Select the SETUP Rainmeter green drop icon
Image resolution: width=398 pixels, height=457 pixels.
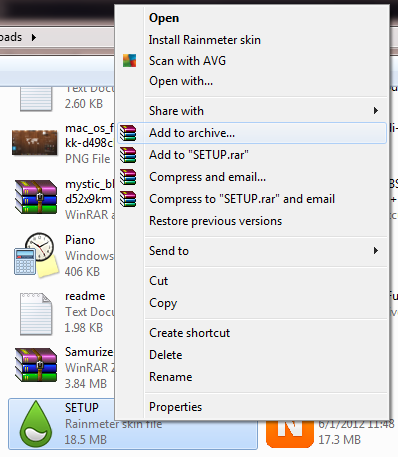(36, 424)
